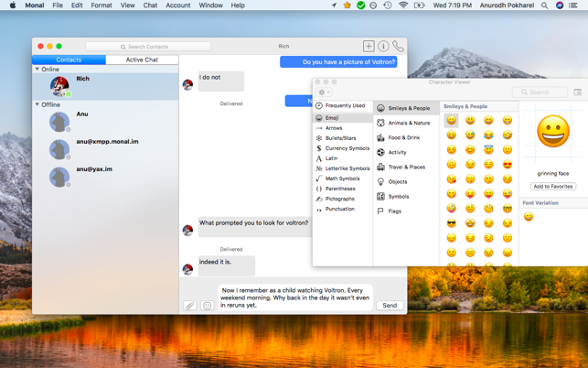Toggle the Character Viewer compact view icon
Image resolution: width=588 pixels, height=368 pixels.
tap(577, 92)
